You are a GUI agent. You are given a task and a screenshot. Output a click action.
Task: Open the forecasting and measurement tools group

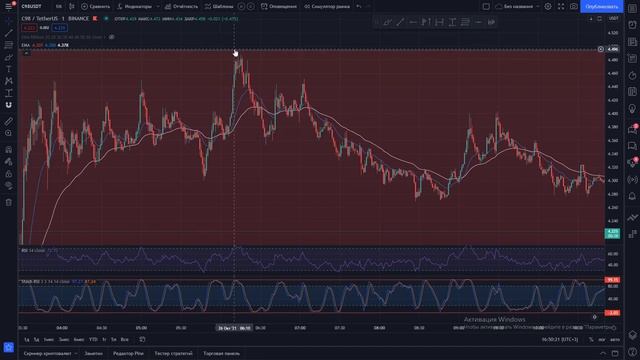(x=9, y=93)
